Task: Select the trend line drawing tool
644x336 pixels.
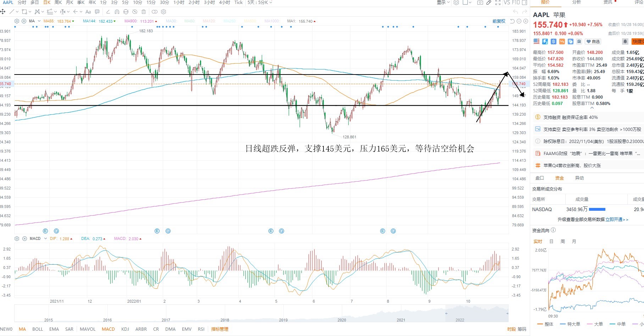Action: click(12, 12)
